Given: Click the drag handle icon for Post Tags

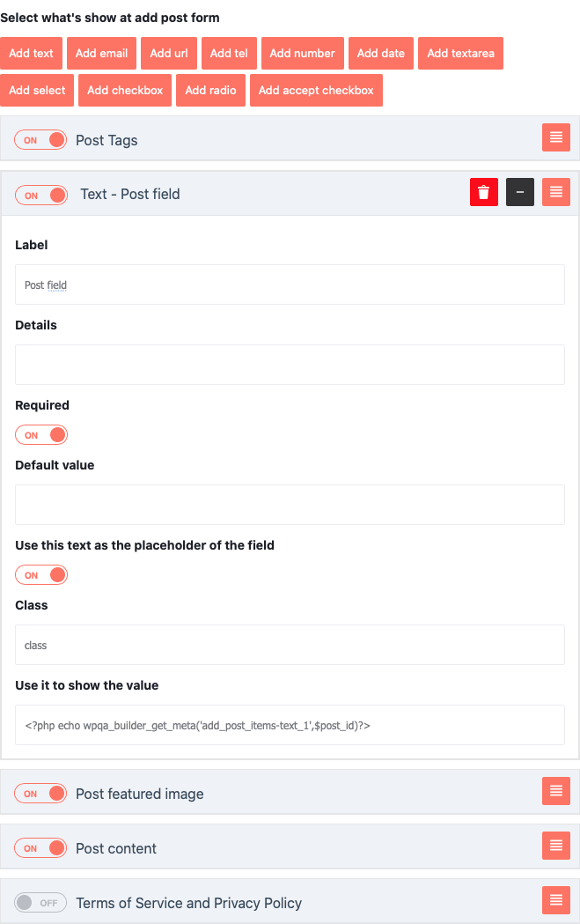Looking at the screenshot, I should tap(555, 137).
